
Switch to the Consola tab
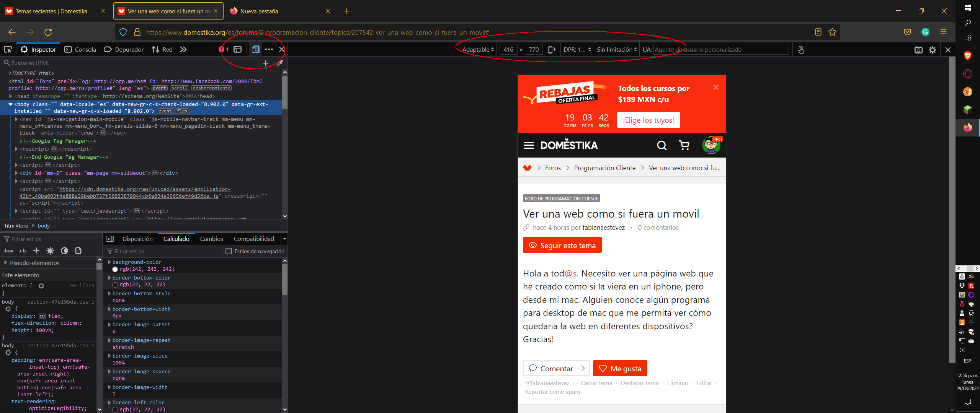(x=80, y=49)
